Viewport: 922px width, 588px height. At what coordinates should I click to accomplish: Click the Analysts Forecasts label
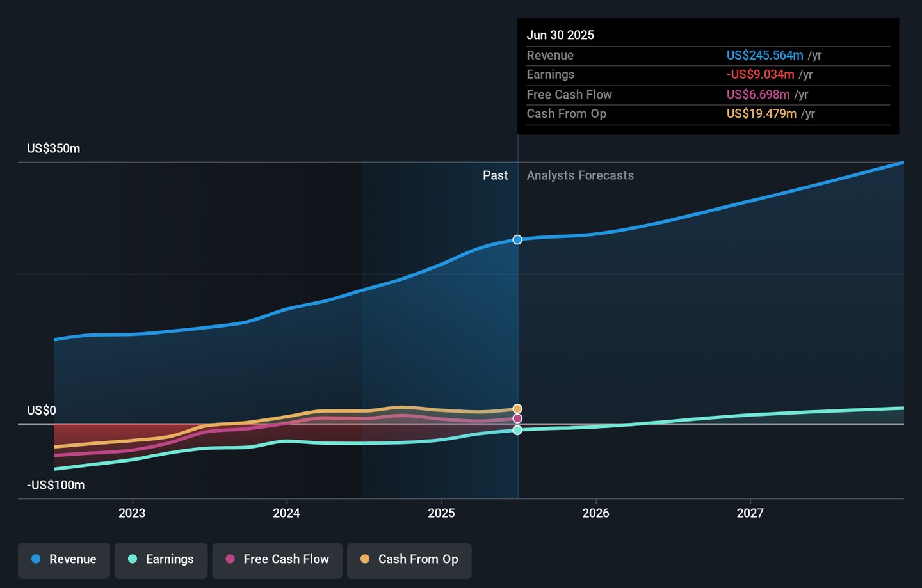tap(580, 175)
